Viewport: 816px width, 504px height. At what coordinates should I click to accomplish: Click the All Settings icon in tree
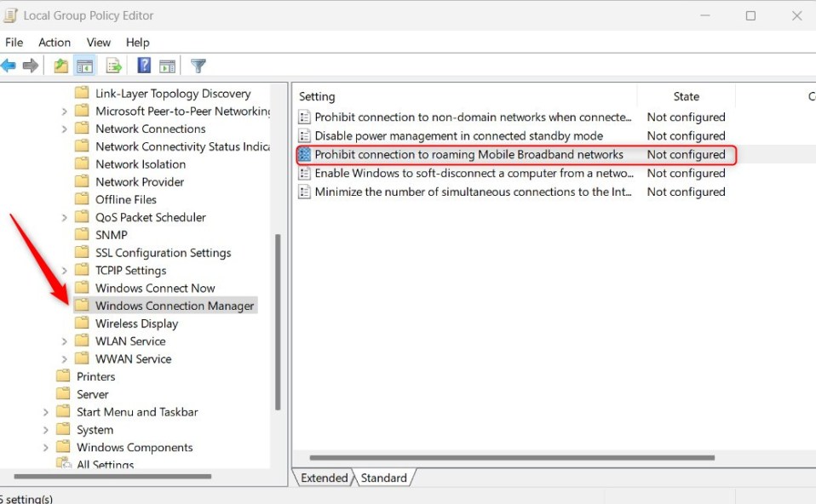[x=64, y=463]
